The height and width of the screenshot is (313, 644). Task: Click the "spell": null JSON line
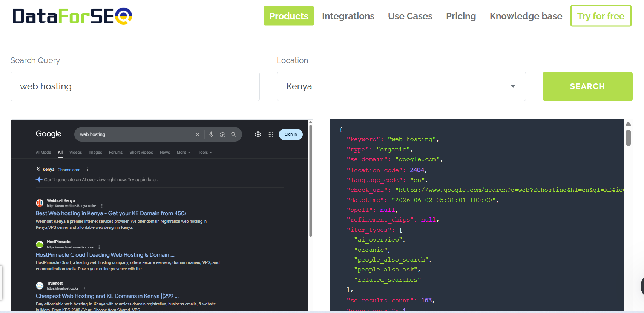[x=373, y=210]
